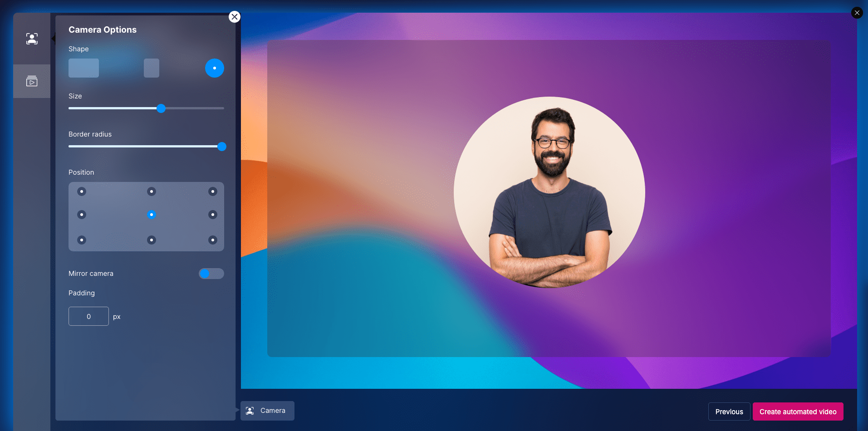This screenshot has height=431, width=868.
Task: Toggle the Mirror camera switch
Action: tap(211, 274)
